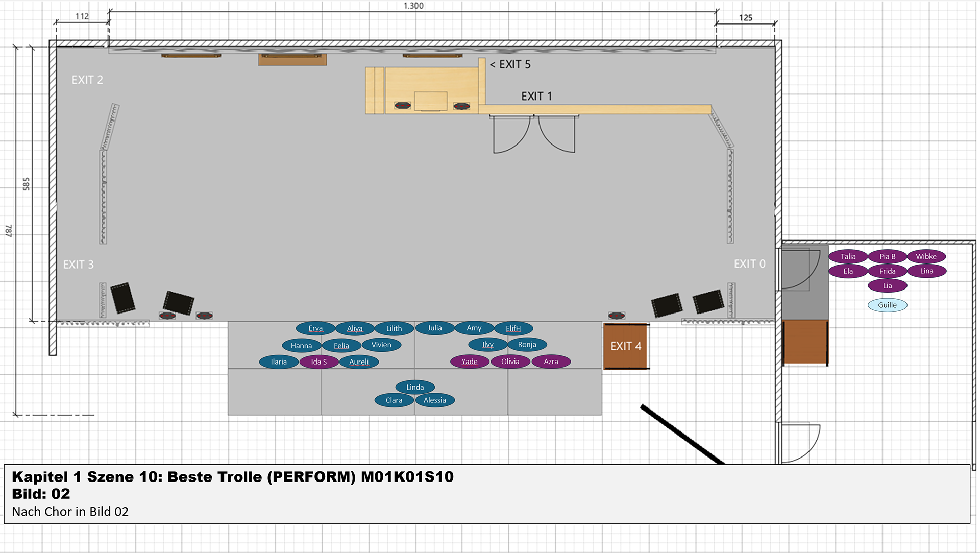Click the Ilaria blue marker
The image size is (980, 553).
point(279,362)
